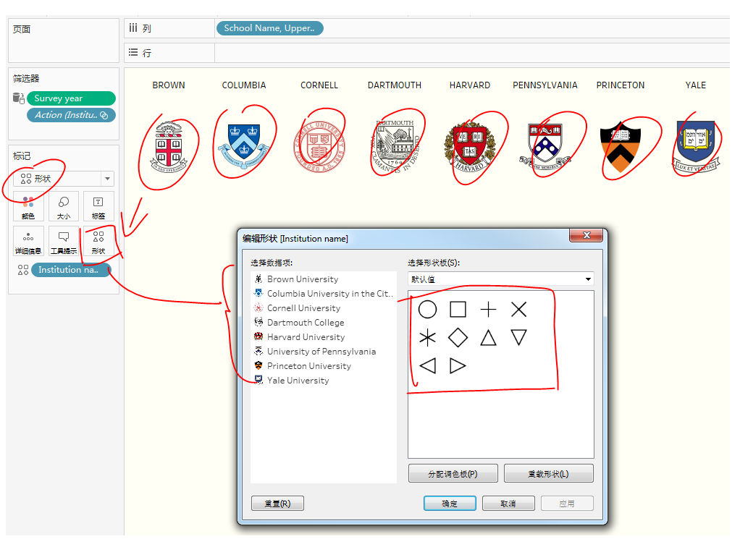Select the Princeton shield mark
Viewport: 740px width, 560px height.
(620, 147)
